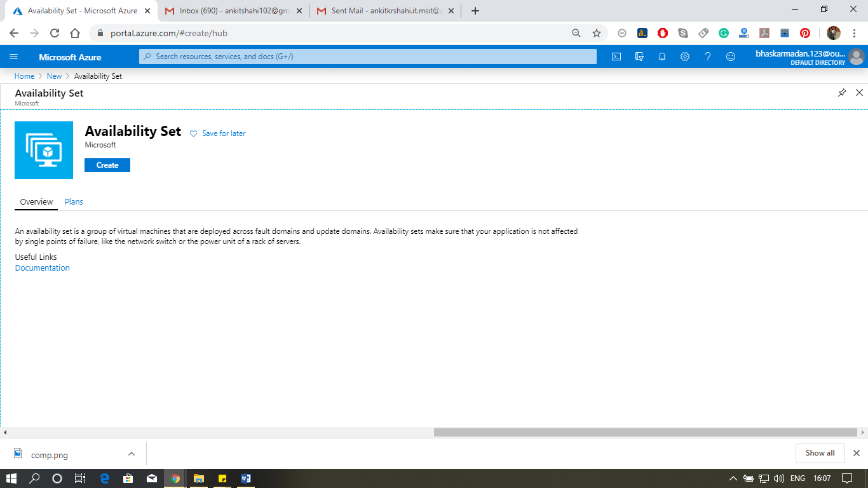This screenshot has height=488, width=868.
Task: Open the Chrome three-dot menu
Action: (854, 33)
